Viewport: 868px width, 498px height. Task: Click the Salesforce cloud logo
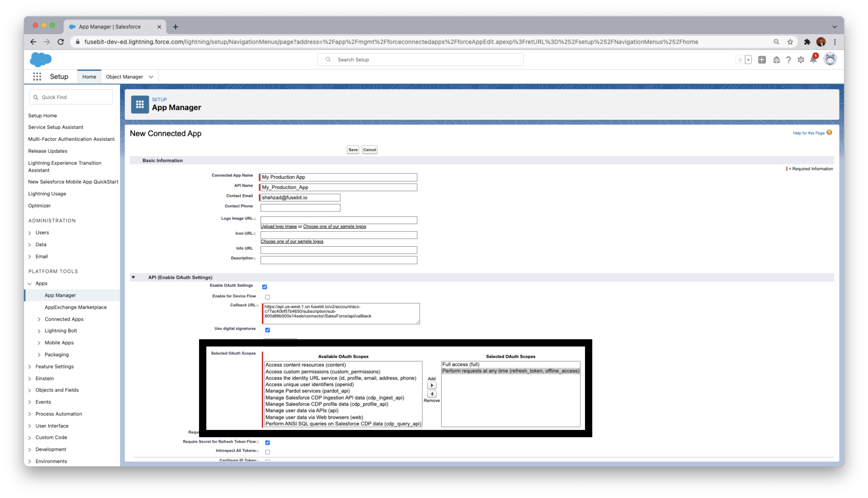pos(41,60)
